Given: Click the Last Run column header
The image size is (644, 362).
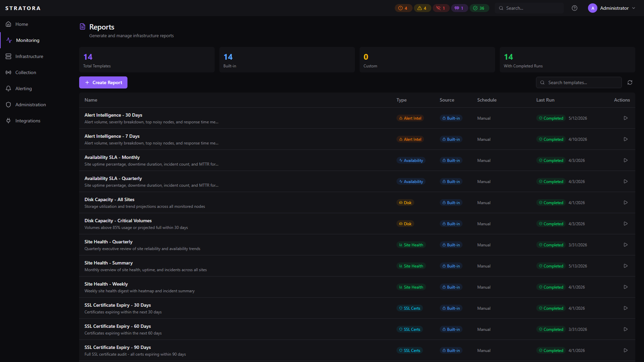Looking at the screenshot, I should click(x=545, y=100).
